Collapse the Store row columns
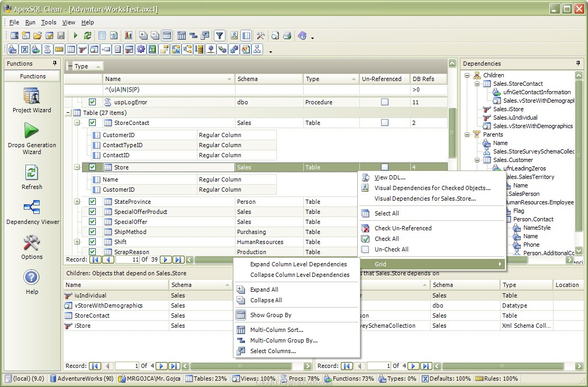This screenshot has height=387, width=588. 77,167
